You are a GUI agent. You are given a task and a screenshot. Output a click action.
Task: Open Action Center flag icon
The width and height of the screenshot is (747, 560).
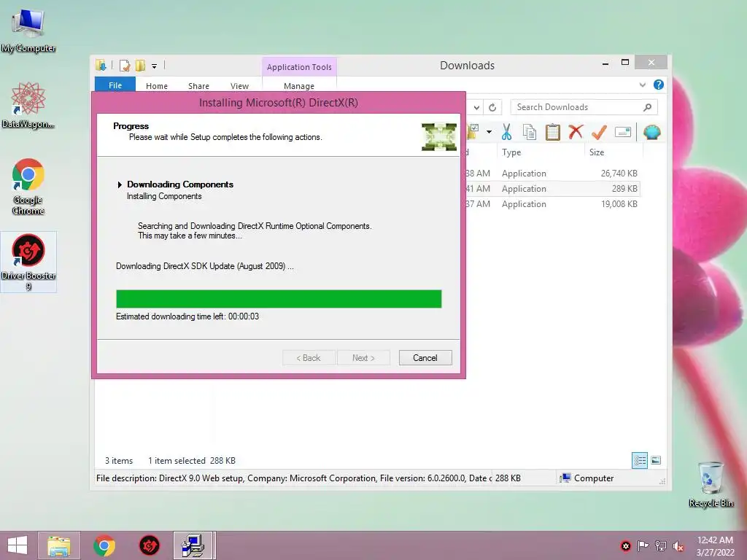coord(643,546)
